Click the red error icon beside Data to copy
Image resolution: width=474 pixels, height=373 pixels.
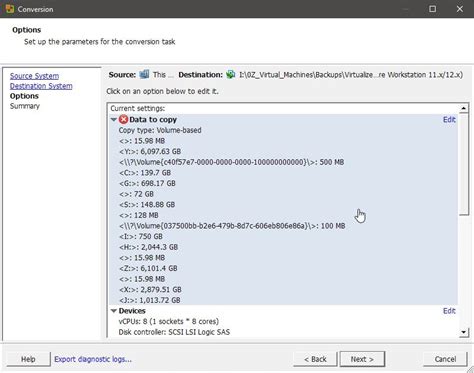tap(123, 119)
